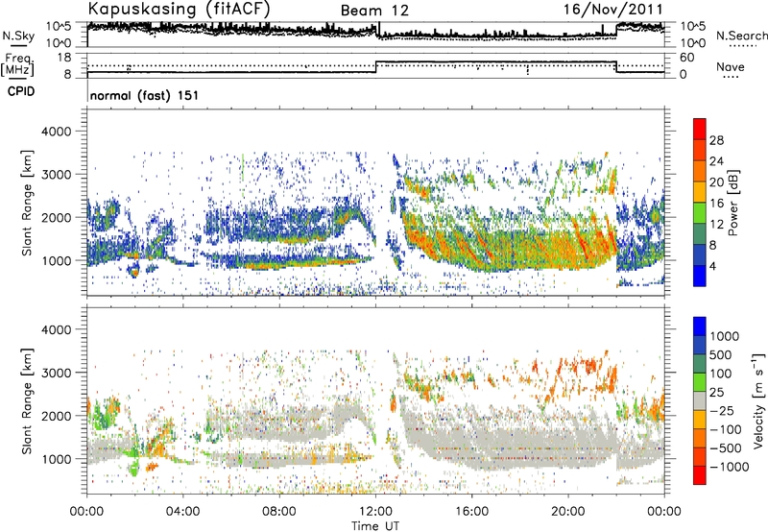
Task: Click the 'CPID' label
Action: (x=21, y=91)
